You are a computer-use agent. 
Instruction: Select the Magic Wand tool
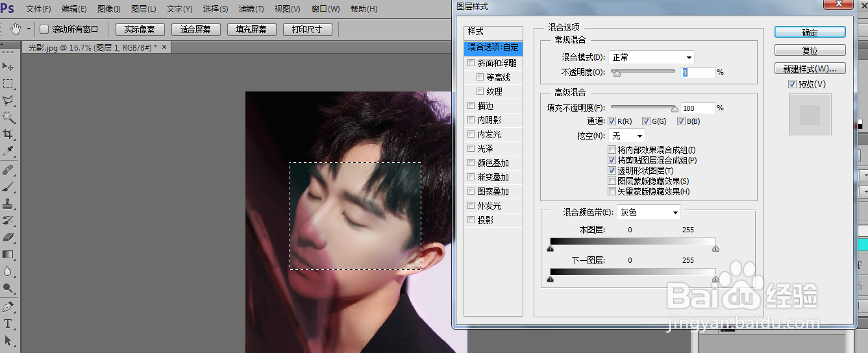[8, 117]
